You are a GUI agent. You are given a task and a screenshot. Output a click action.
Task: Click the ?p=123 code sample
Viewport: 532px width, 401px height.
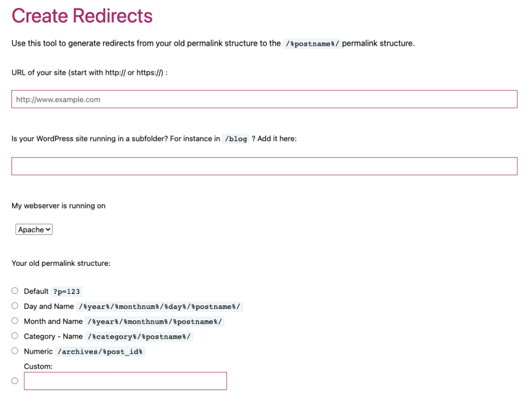pyautogui.click(x=66, y=292)
